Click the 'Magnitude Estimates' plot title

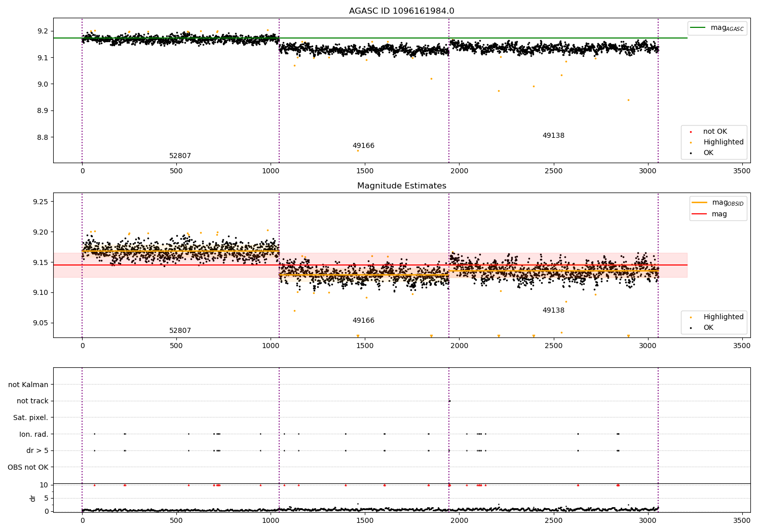point(402,186)
